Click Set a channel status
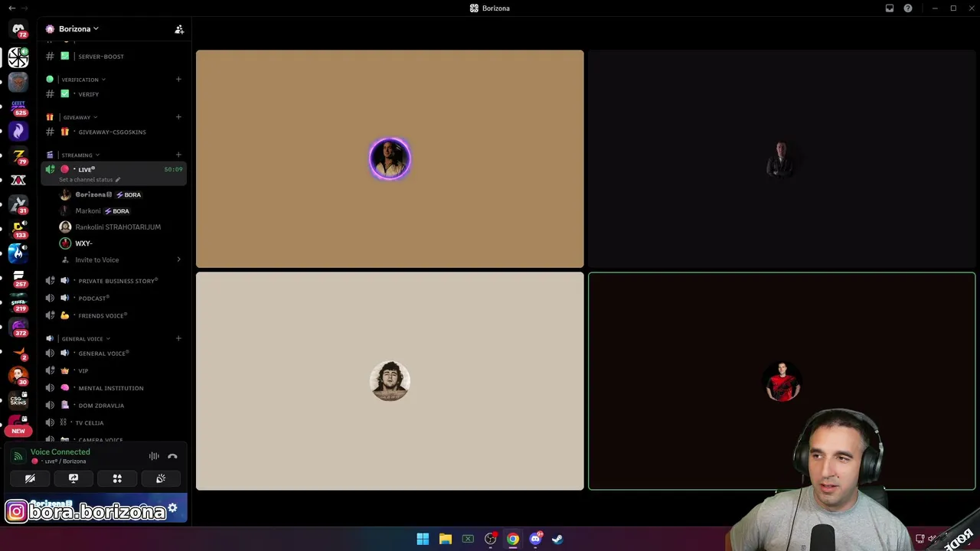The width and height of the screenshot is (980, 551). (86, 180)
